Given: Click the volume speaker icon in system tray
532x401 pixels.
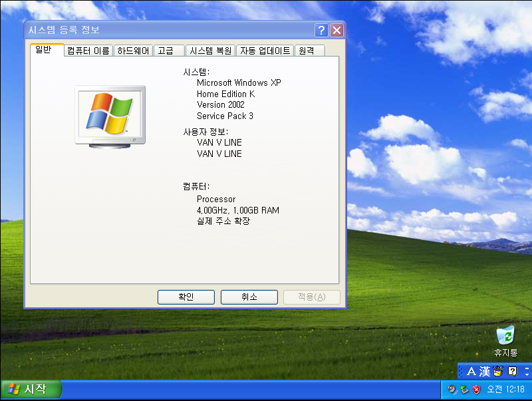Looking at the screenshot, I should pos(451,390).
